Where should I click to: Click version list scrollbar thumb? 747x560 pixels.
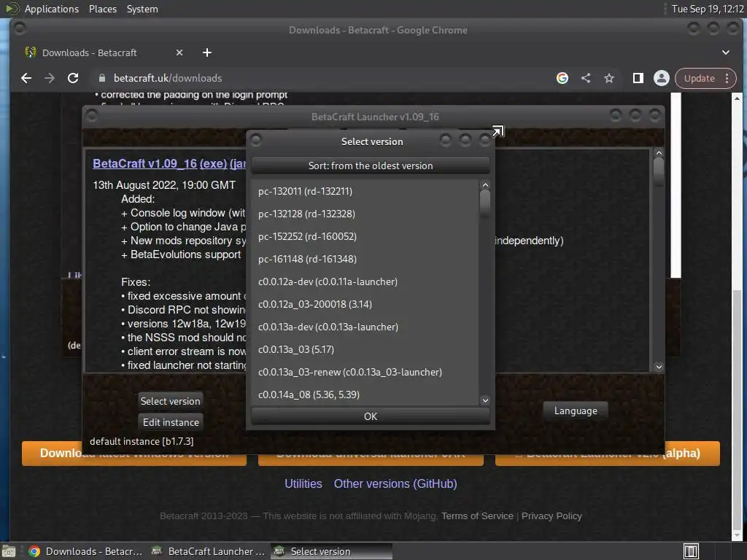click(x=485, y=203)
